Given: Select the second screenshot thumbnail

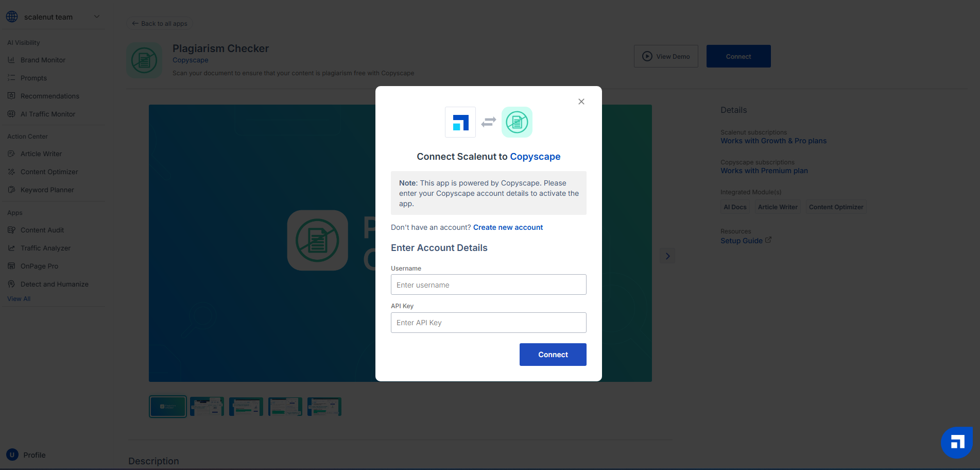Looking at the screenshot, I should tap(207, 407).
